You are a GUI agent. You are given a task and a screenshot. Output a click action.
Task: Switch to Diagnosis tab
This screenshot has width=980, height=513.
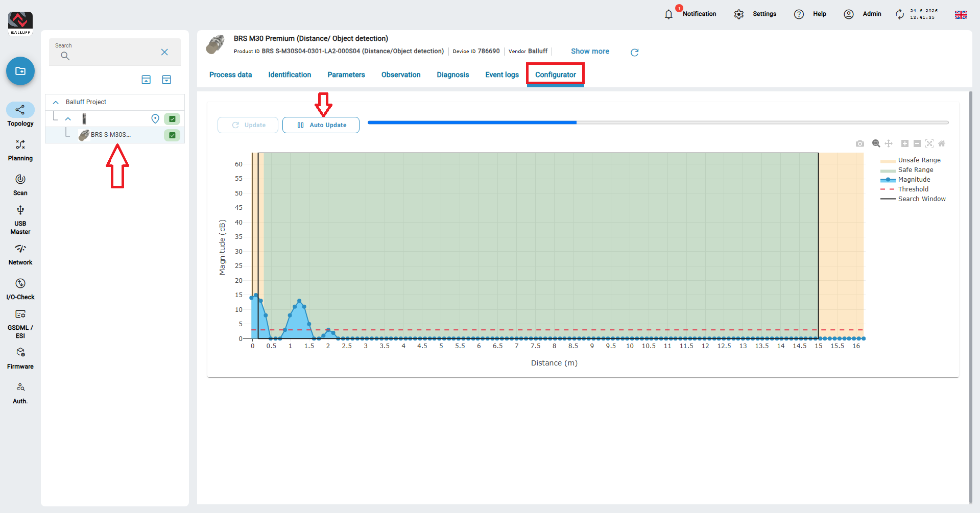pyautogui.click(x=453, y=75)
